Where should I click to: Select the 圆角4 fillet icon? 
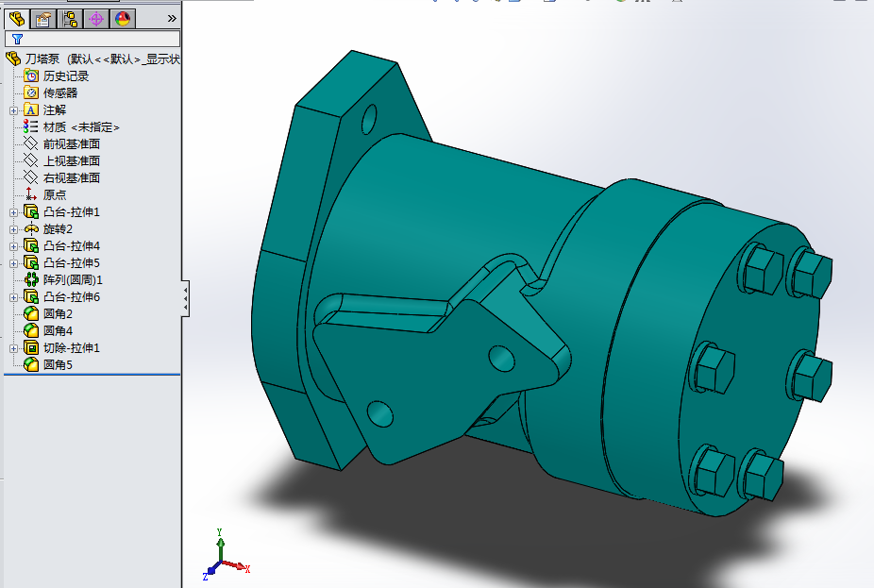pos(31,330)
